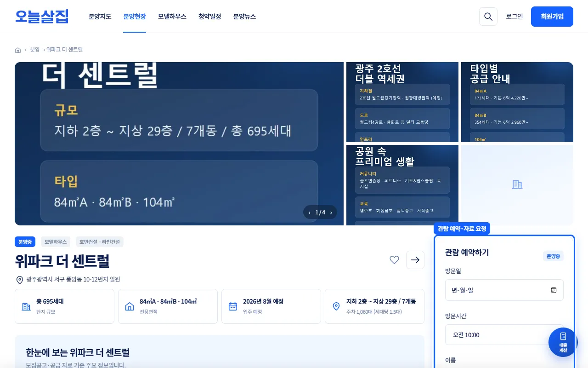This screenshot has width=588, height=368.
Task: Open the search magnifier icon
Action: (x=488, y=17)
